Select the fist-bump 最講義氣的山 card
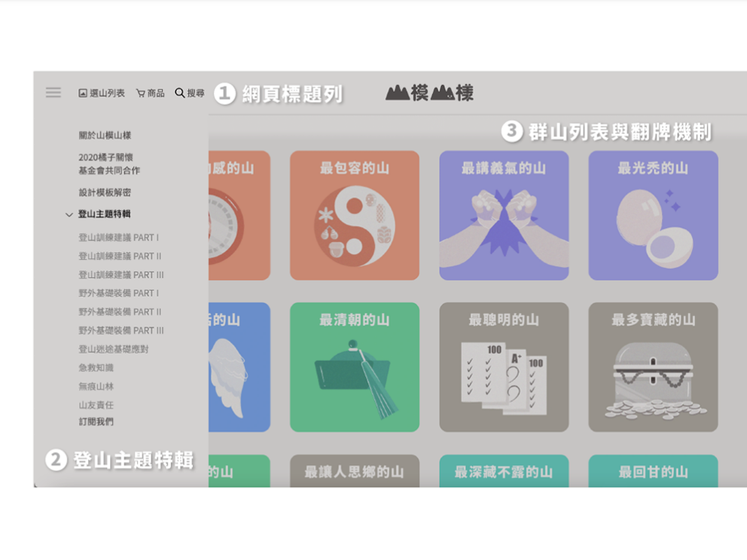747x560 pixels. tap(504, 215)
